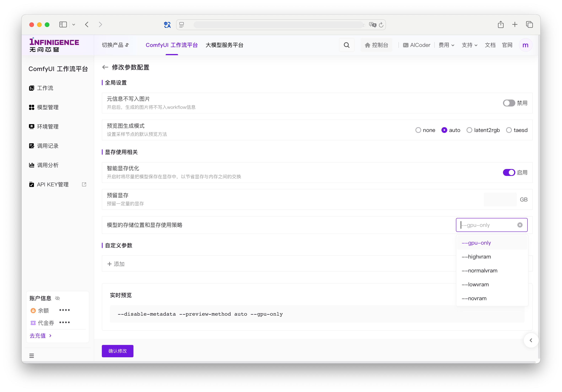The image size is (562, 392).
Task: Expand the 支持 dropdown menu
Action: click(x=469, y=45)
